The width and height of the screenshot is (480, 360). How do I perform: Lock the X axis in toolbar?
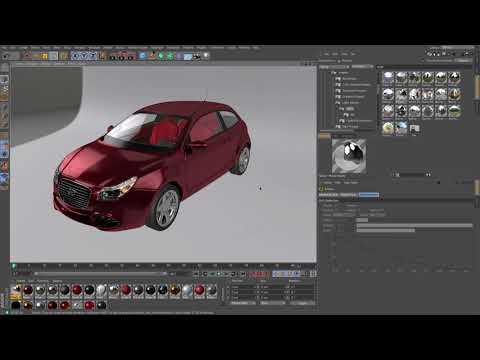point(76,56)
